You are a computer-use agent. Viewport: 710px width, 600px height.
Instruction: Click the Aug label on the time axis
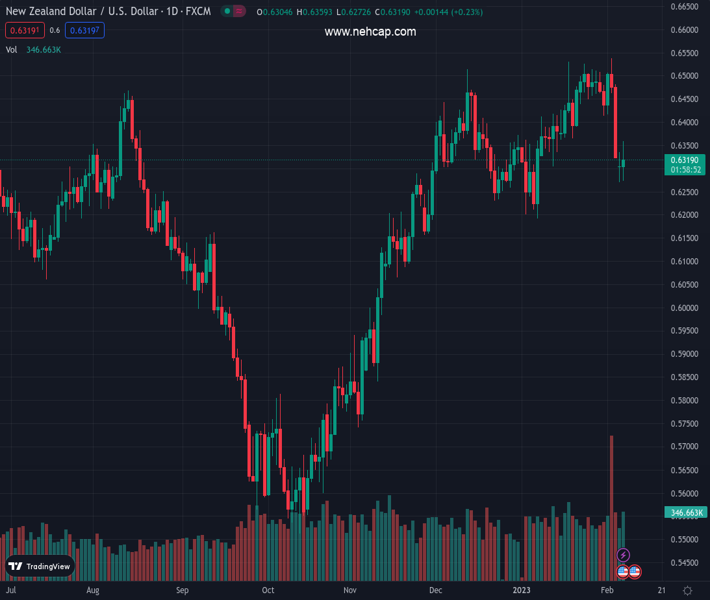(93, 590)
